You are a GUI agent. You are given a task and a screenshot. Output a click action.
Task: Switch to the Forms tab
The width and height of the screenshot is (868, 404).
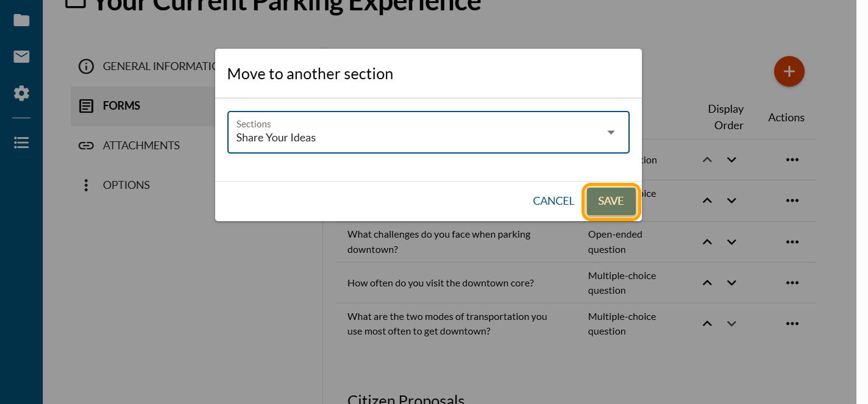click(121, 106)
